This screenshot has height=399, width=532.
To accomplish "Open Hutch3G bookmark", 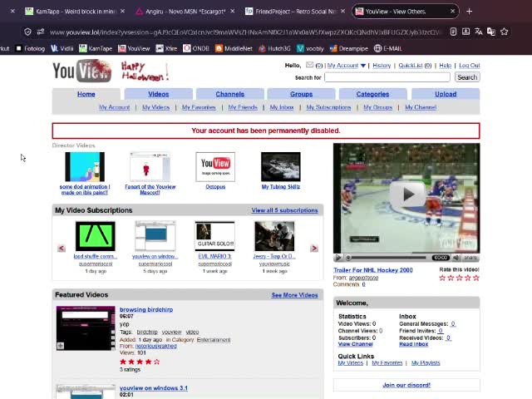I will tap(274, 48).
